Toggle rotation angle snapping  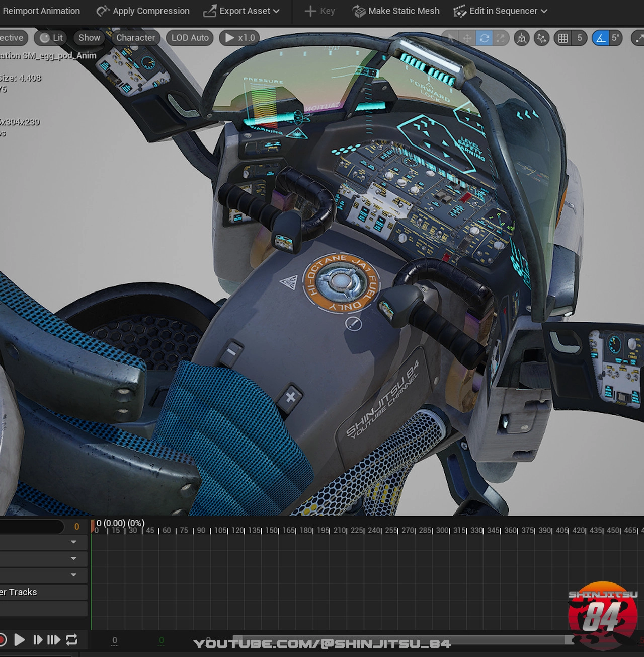pyautogui.click(x=600, y=38)
